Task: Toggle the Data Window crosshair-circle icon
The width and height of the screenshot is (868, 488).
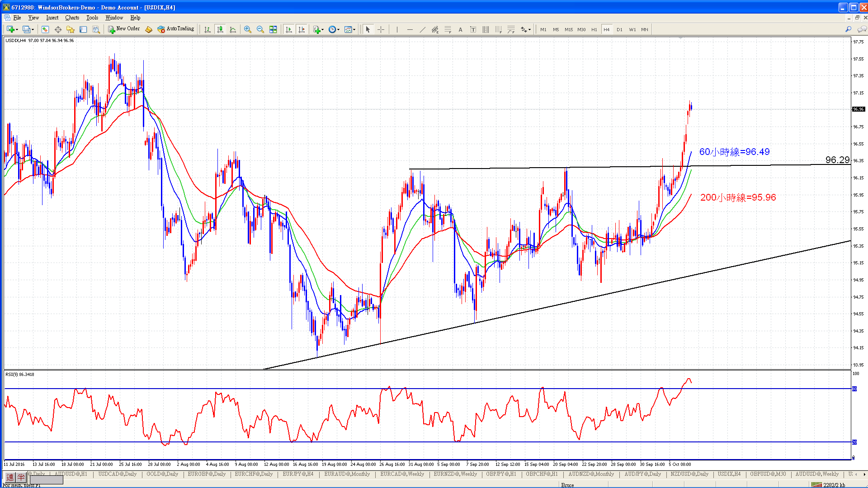Action: tap(58, 29)
